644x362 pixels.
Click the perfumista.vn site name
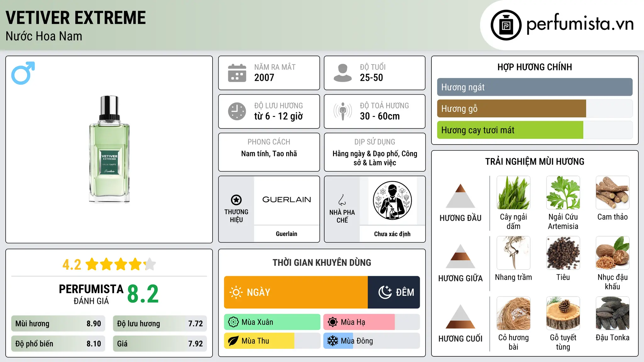tap(580, 24)
